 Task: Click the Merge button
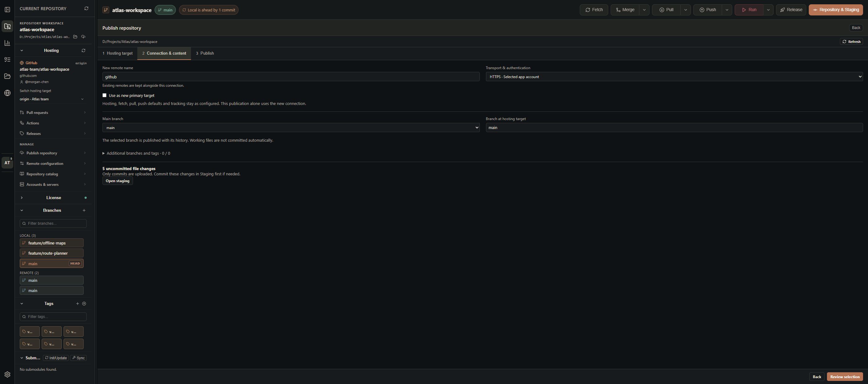[x=625, y=10]
